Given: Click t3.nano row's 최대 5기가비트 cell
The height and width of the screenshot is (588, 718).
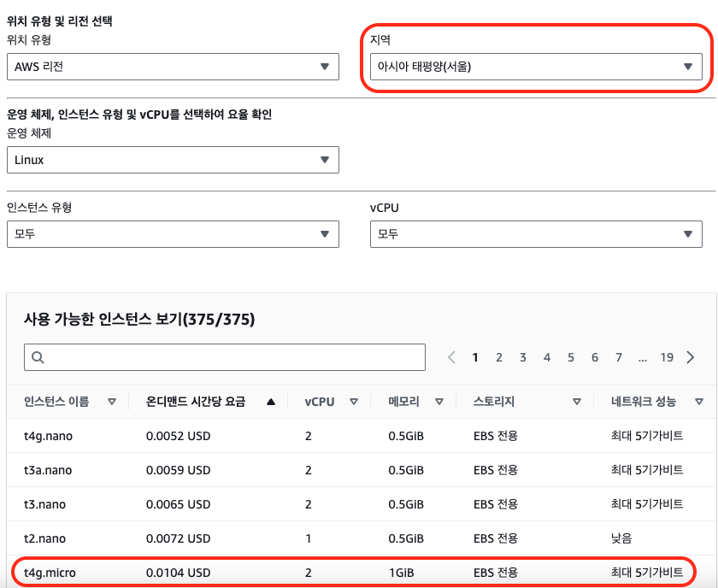Looking at the screenshot, I should [x=647, y=504].
